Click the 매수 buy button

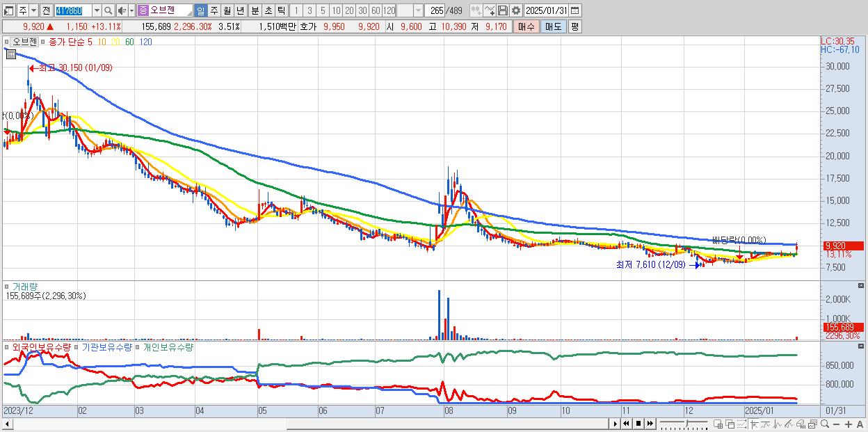click(x=527, y=26)
